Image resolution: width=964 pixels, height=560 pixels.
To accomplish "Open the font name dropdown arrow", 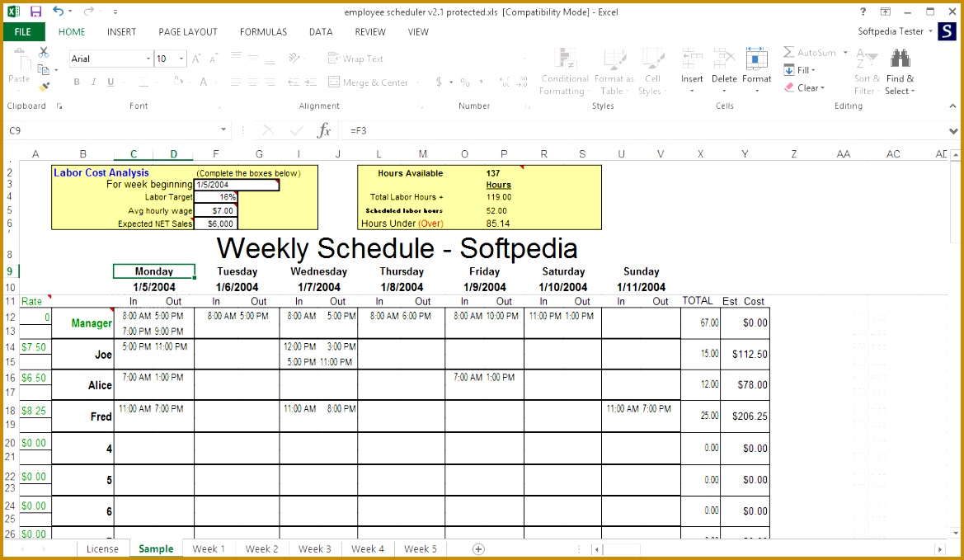I will [148, 59].
